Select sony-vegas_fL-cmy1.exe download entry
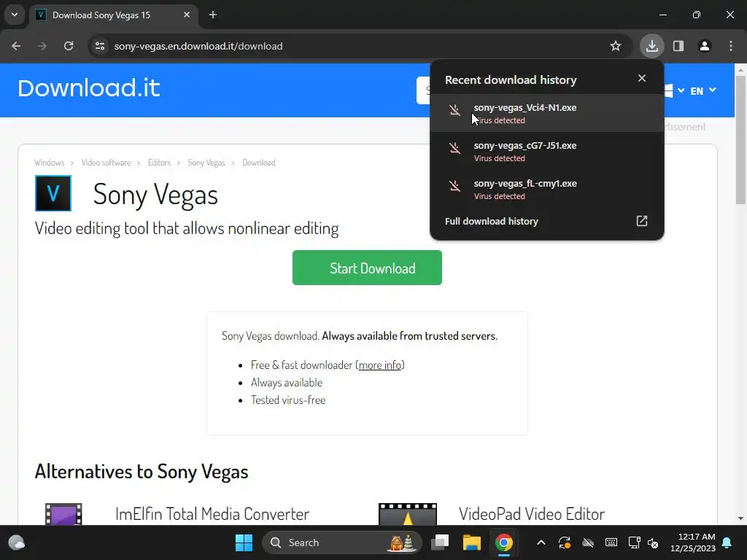Screen dimensions: 747x560 [x=547, y=189]
